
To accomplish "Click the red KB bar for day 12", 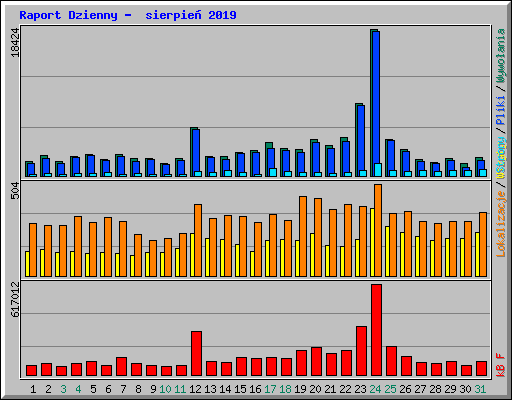I will [x=196, y=354].
